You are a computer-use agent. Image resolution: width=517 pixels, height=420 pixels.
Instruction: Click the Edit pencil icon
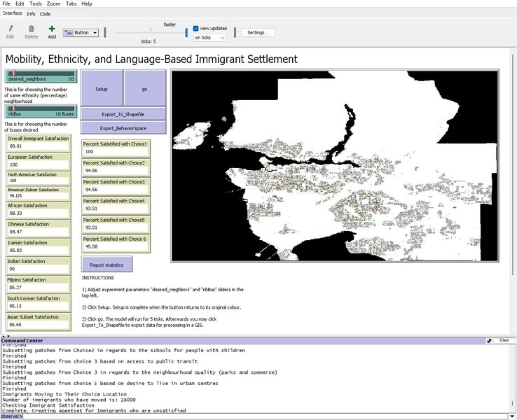(x=11, y=29)
